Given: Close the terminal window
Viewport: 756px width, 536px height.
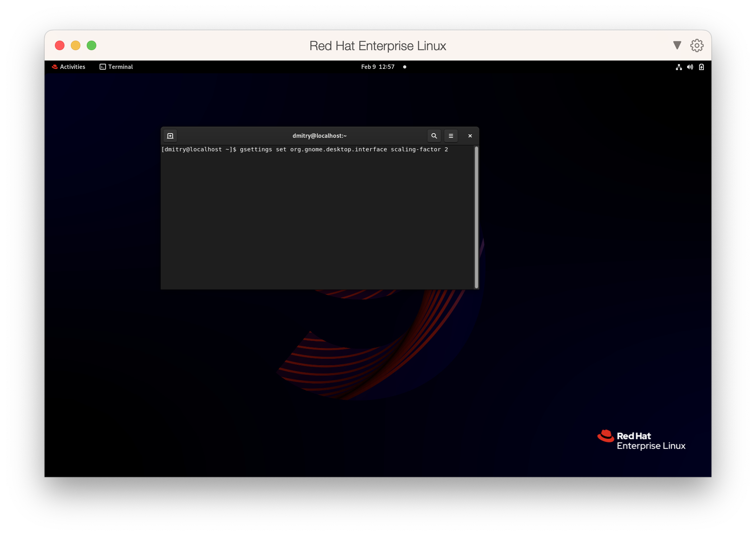Looking at the screenshot, I should click(x=470, y=136).
